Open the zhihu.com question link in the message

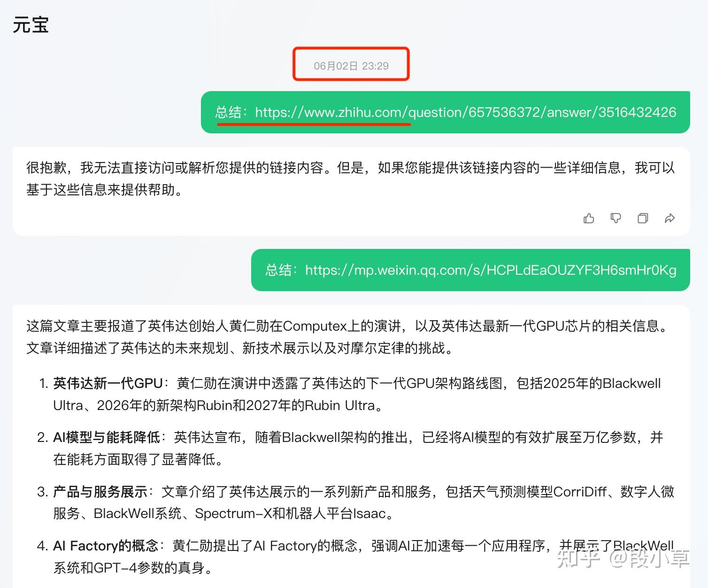[x=465, y=112]
